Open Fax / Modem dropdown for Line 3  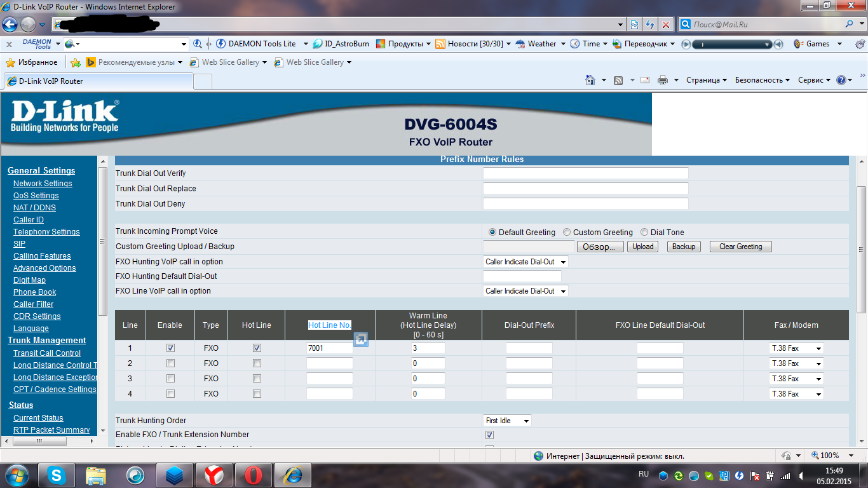coord(796,379)
